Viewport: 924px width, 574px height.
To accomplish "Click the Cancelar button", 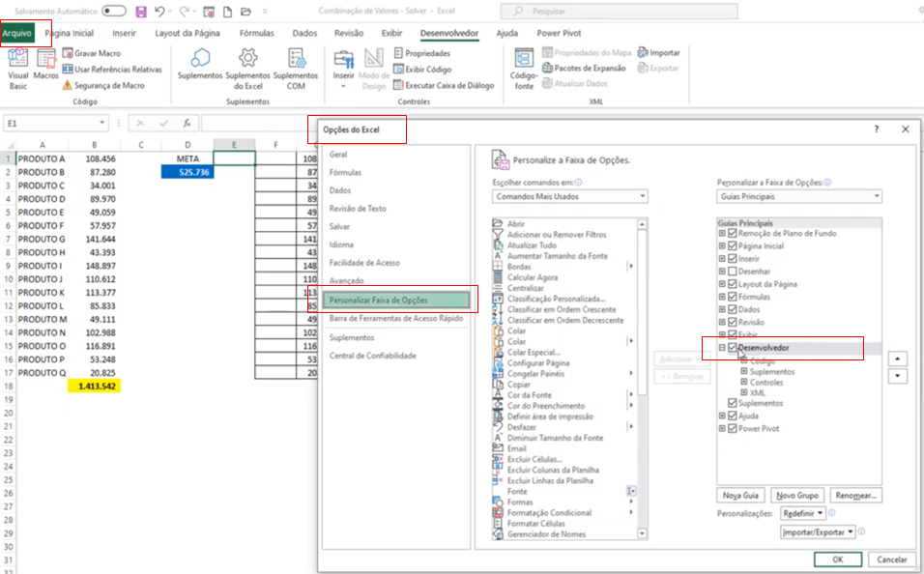I will tap(891, 560).
